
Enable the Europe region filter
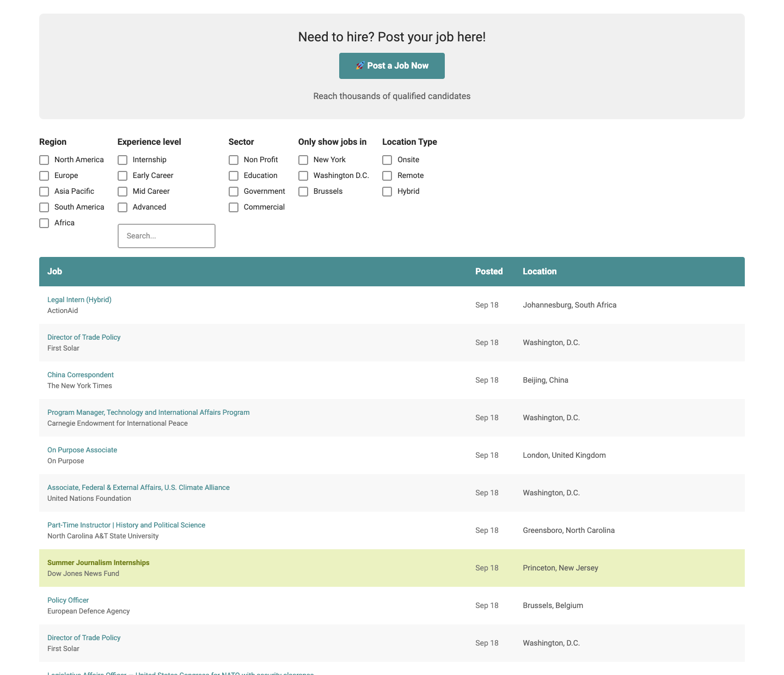44,176
